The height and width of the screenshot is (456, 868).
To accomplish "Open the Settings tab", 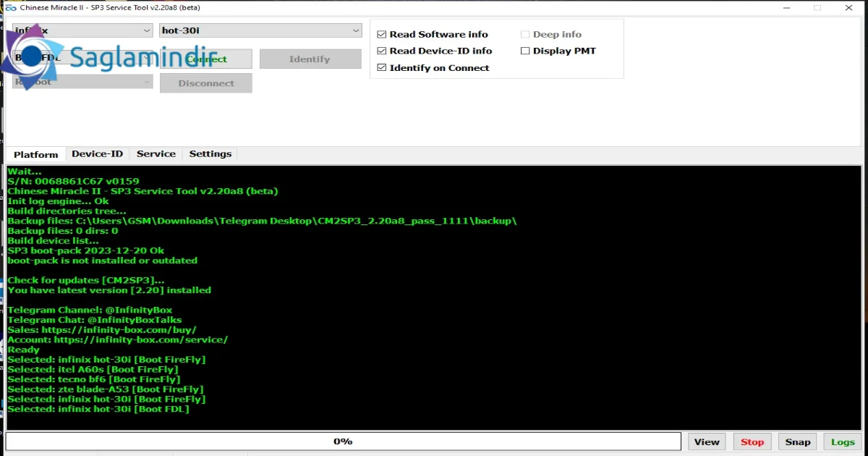I will click(210, 153).
